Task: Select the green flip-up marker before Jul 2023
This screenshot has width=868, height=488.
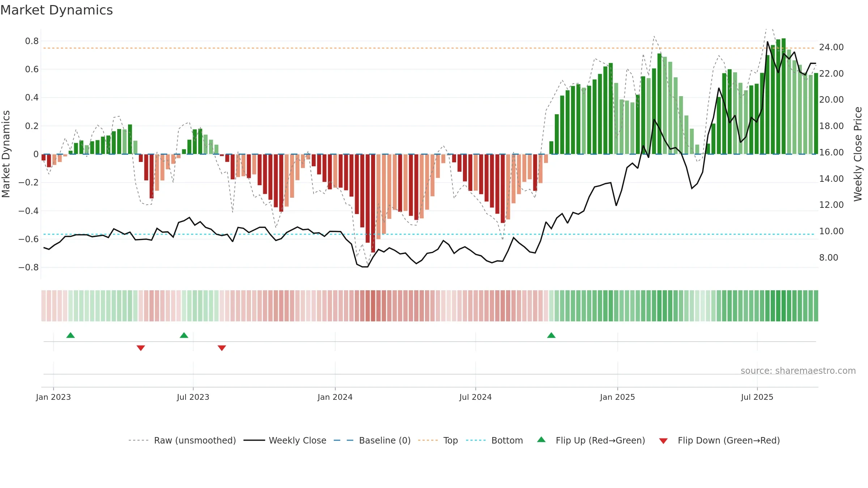Action: click(x=184, y=335)
